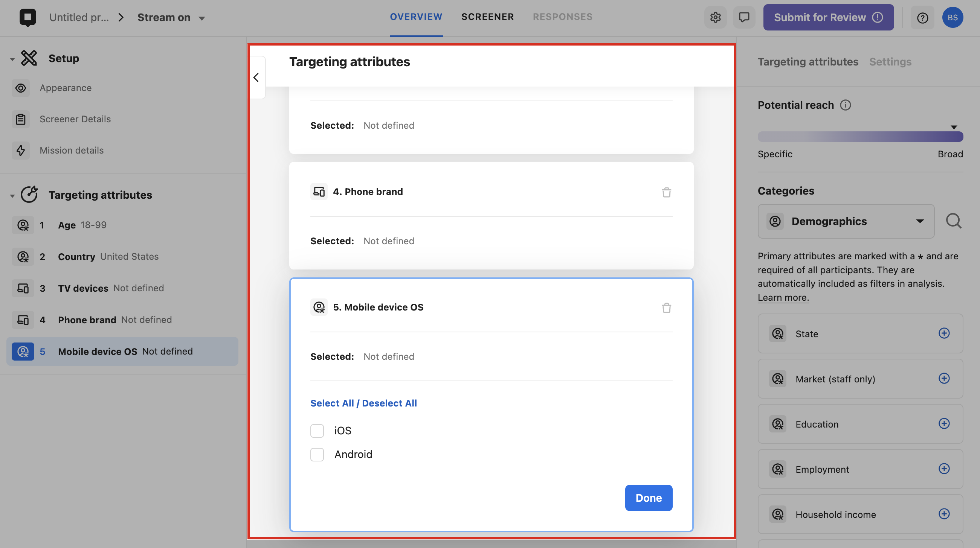Delete the Phone brand attribute

tap(666, 192)
